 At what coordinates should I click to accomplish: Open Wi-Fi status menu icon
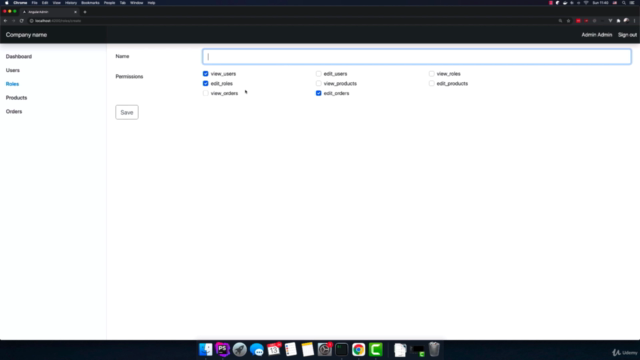(586, 3)
